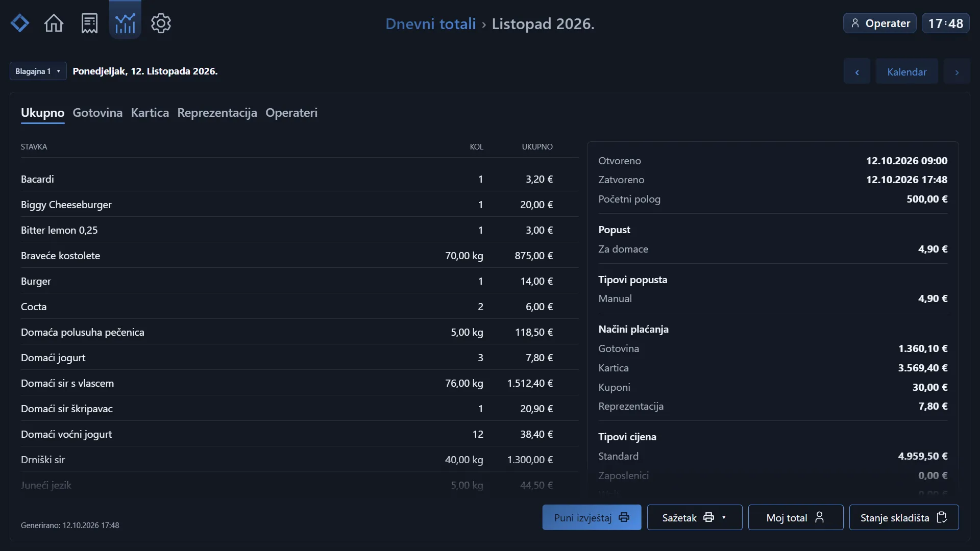Click the Operater user button

880,23
